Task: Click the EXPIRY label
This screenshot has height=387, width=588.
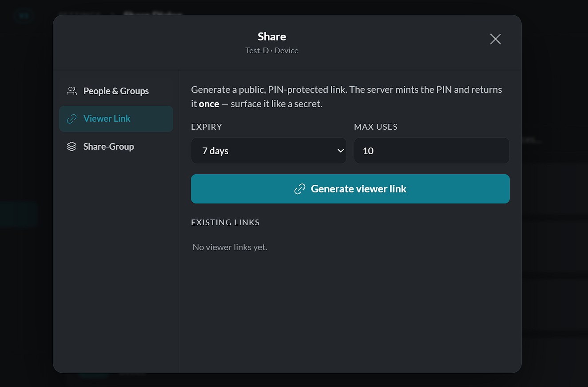Action: click(x=207, y=127)
